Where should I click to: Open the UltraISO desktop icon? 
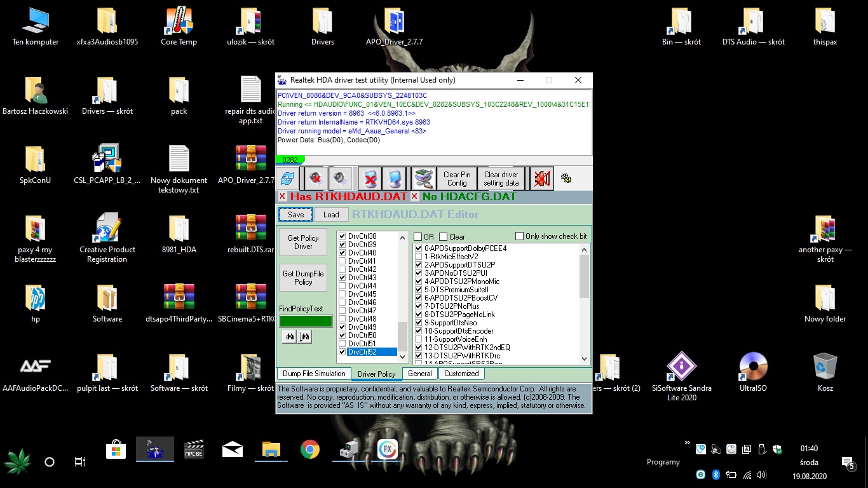click(754, 373)
